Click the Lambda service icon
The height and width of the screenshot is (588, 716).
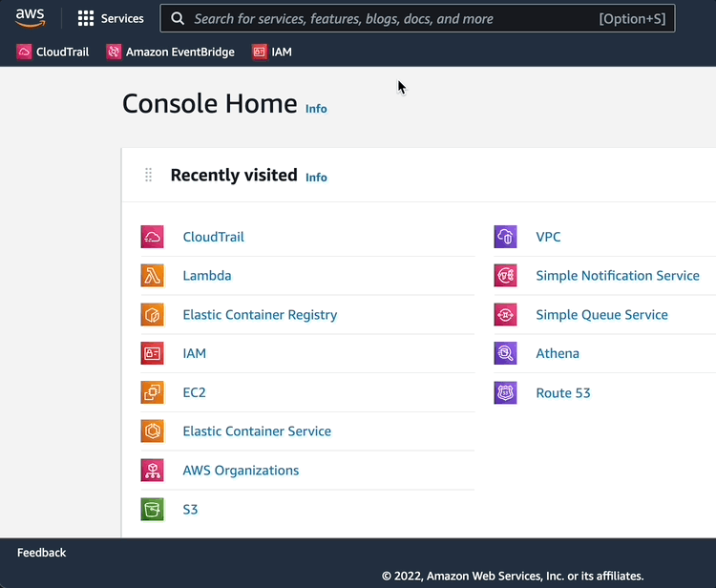tap(152, 276)
